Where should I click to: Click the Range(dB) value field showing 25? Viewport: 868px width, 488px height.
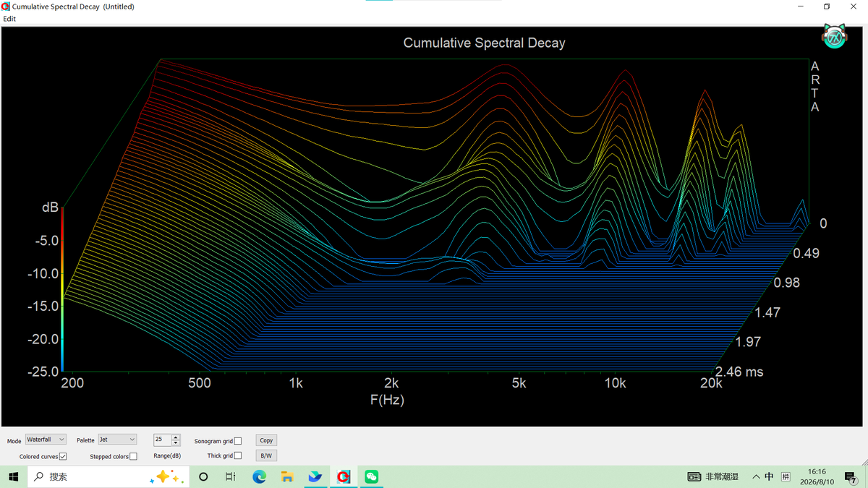coord(162,440)
